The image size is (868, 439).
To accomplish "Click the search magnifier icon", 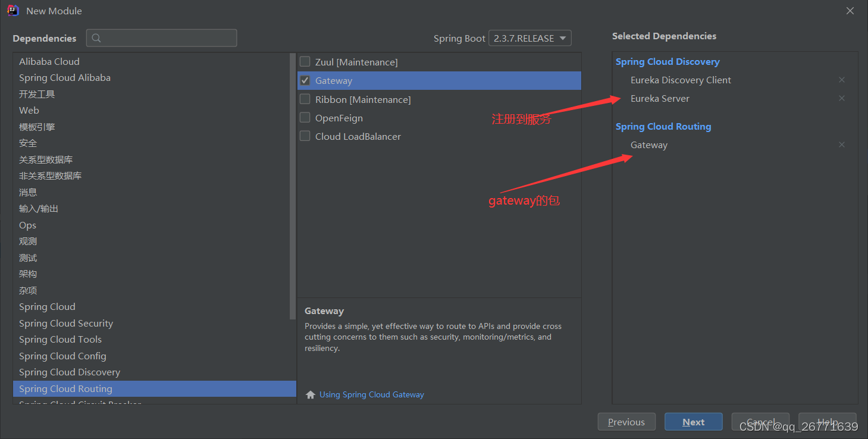I will point(96,38).
